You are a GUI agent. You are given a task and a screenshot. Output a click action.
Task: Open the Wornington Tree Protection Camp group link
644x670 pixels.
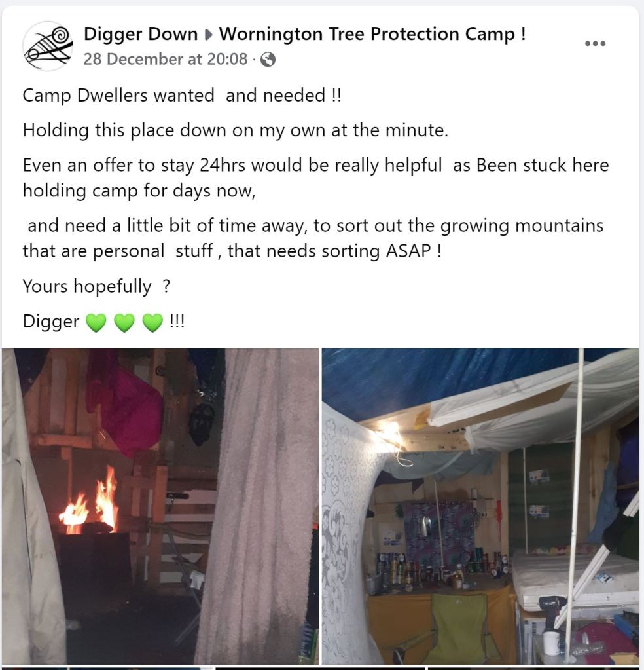tap(372, 34)
